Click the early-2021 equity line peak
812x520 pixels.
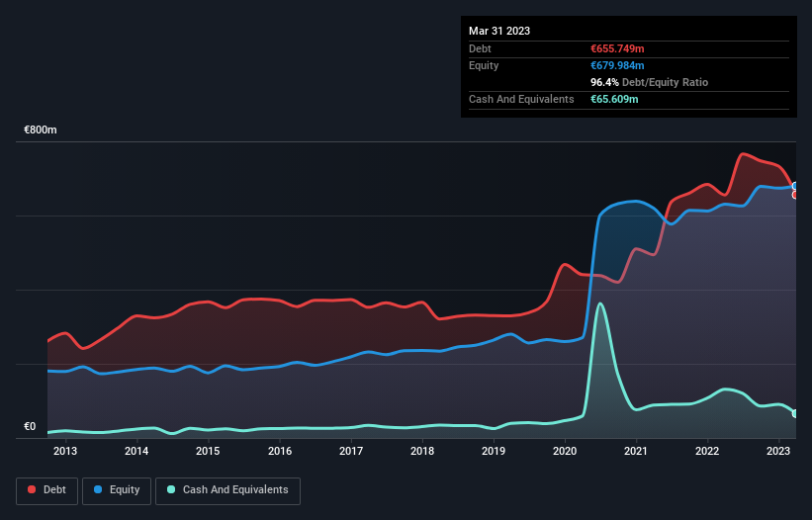[635, 201]
